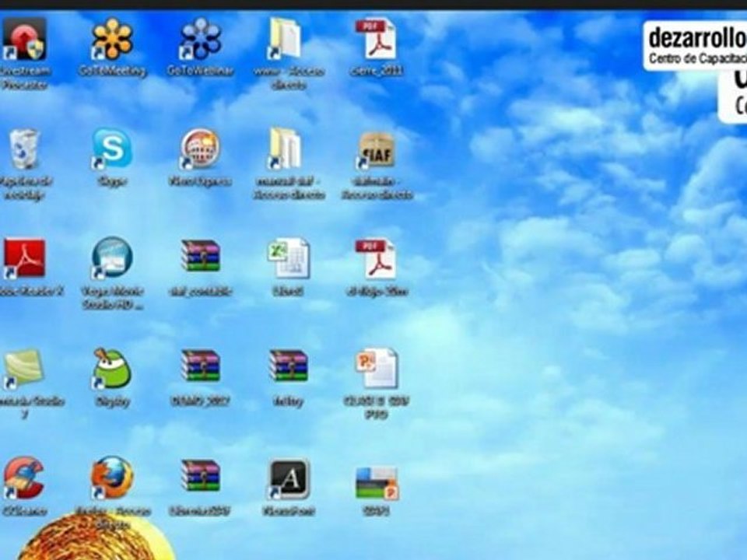
Task: Launch the CCleaner shortcut
Action: [24, 478]
